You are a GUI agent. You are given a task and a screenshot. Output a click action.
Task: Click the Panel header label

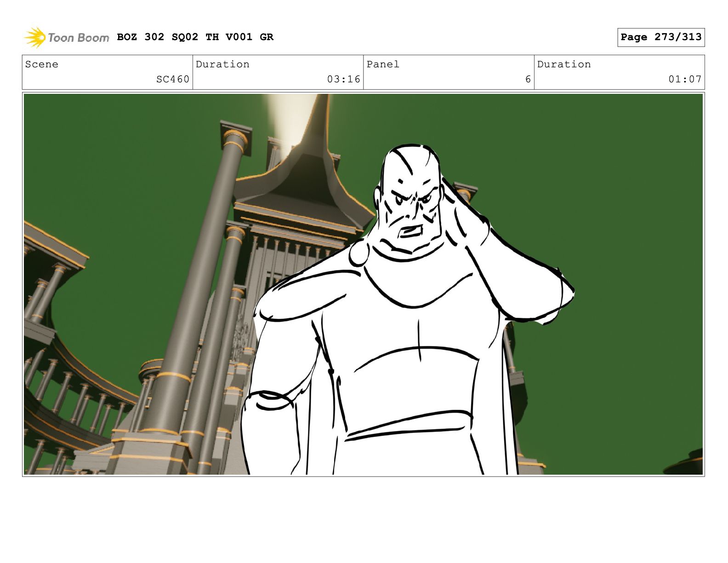pos(383,64)
